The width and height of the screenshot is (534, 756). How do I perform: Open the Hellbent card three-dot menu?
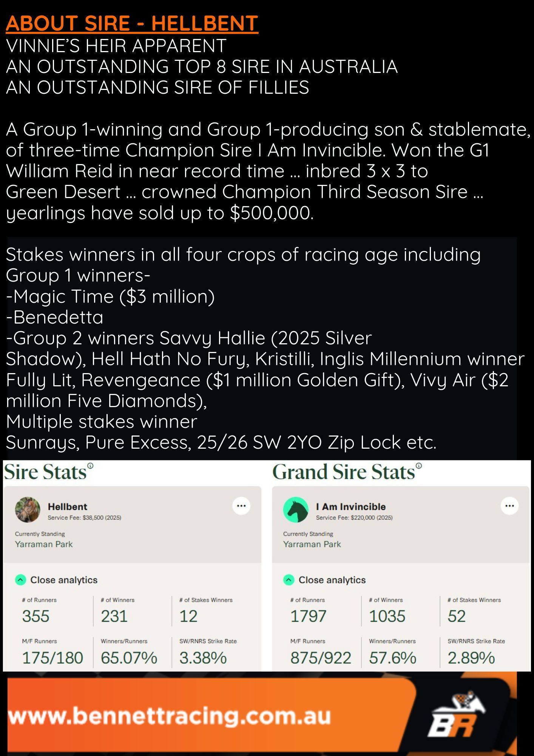click(241, 506)
